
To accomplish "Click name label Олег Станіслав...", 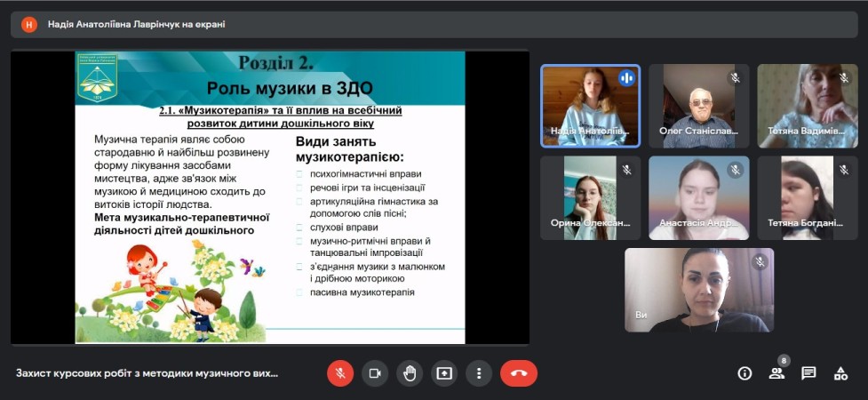I will pyautogui.click(x=698, y=132).
